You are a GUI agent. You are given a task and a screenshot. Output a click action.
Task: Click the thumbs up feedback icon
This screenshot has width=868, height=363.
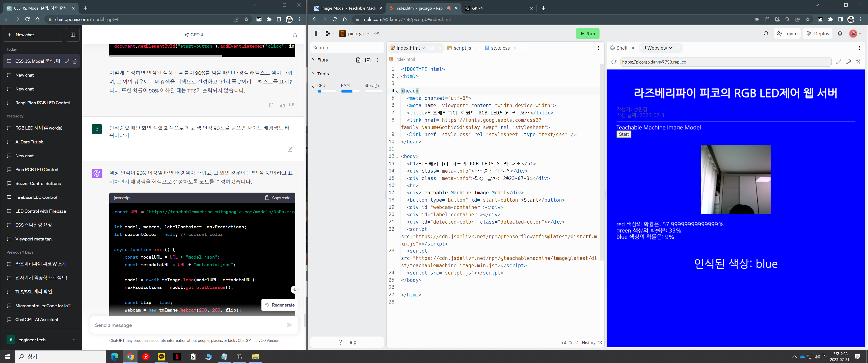point(282,105)
